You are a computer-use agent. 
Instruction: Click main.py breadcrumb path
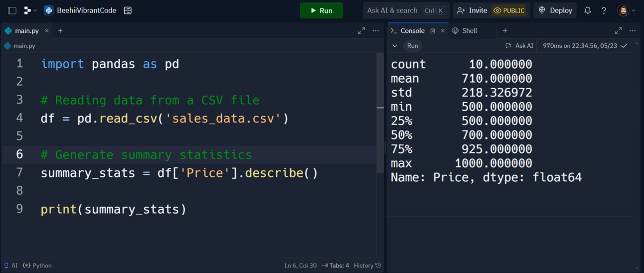[20, 45]
